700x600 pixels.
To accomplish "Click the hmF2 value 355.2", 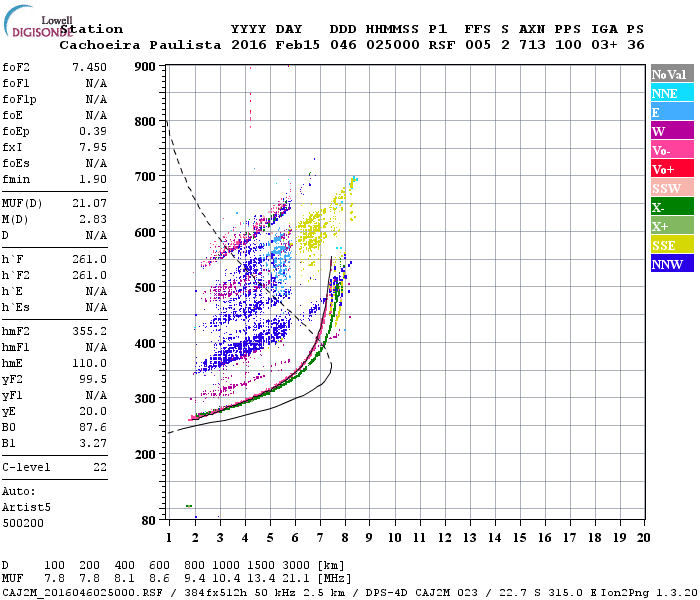I will [89, 331].
